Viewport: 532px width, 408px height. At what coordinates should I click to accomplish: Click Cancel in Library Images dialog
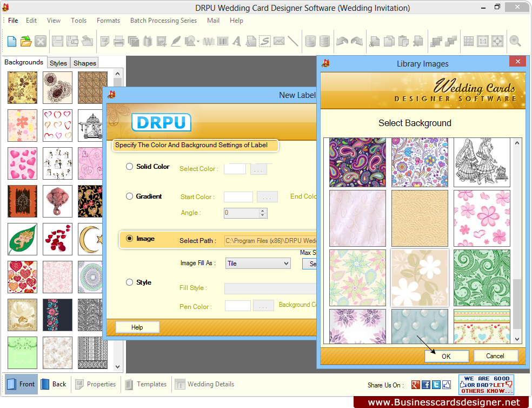pos(495,356)
